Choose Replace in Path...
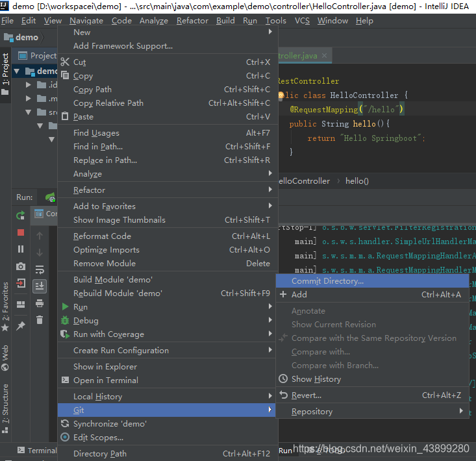Viewport: 476px width, 461px height. coord(168,160)
